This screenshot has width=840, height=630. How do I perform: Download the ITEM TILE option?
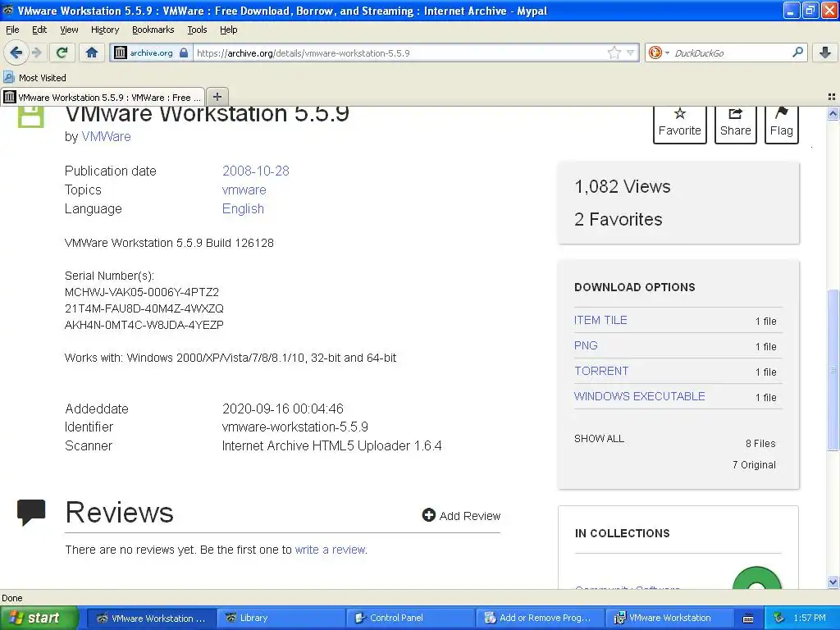pos(600,320)
